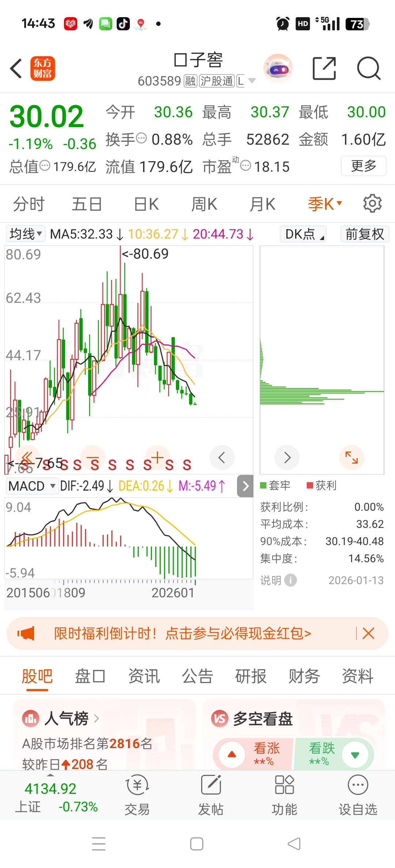Image resolution: width=395 pixels, height=868 pixels.
Task: Toggle the 前复权 adjustment option
Action: (x=365, y=234)
